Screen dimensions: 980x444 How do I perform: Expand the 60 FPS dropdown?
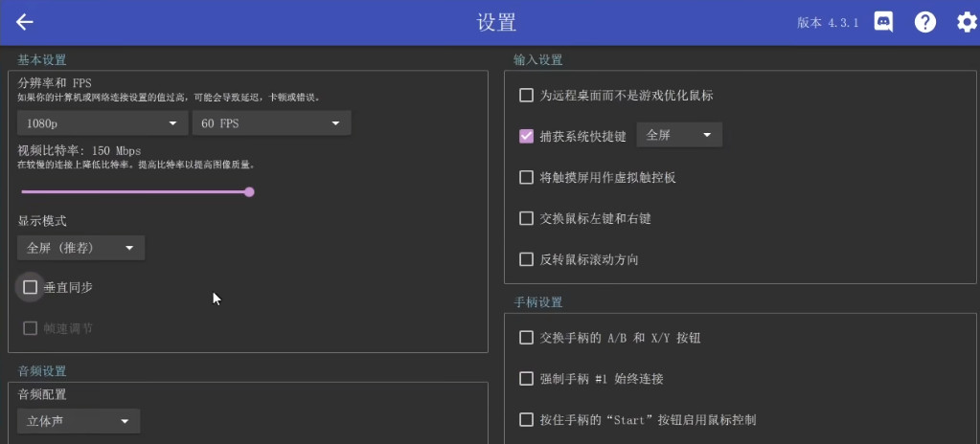tap(271, 123)
